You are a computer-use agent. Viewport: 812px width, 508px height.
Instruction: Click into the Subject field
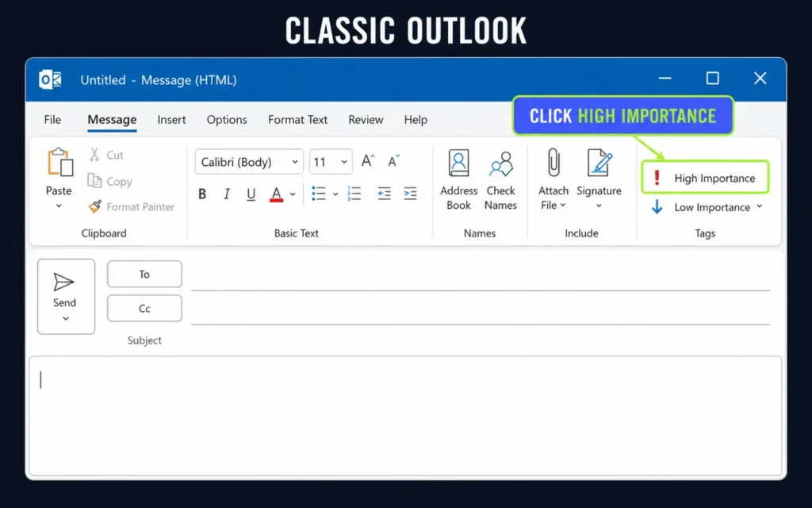coord(481,340)
